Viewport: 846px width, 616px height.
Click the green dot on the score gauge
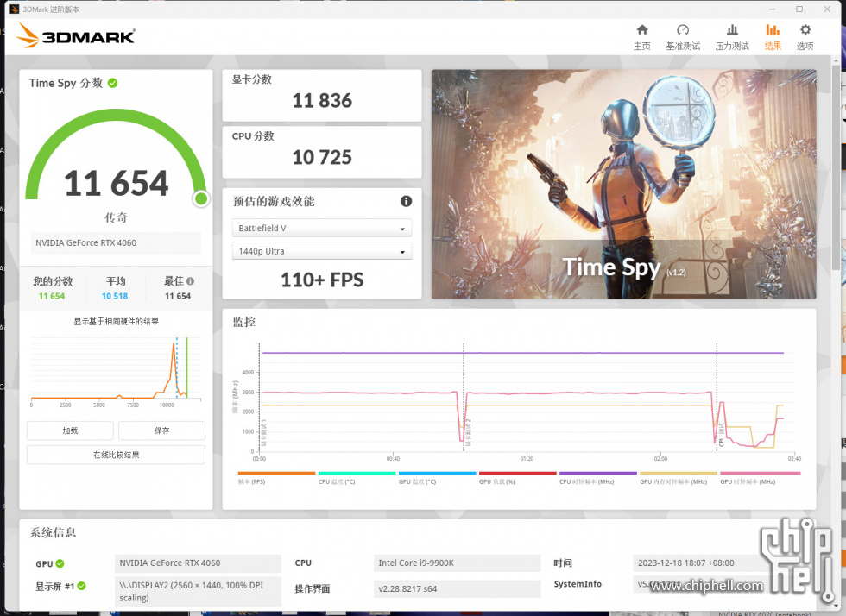pos(201,198)
